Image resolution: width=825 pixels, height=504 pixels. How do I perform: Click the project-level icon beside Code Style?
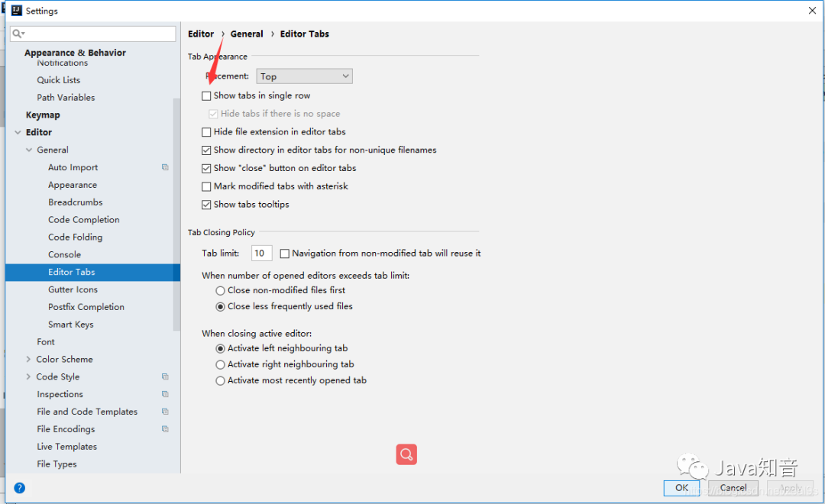click(165, 376)
